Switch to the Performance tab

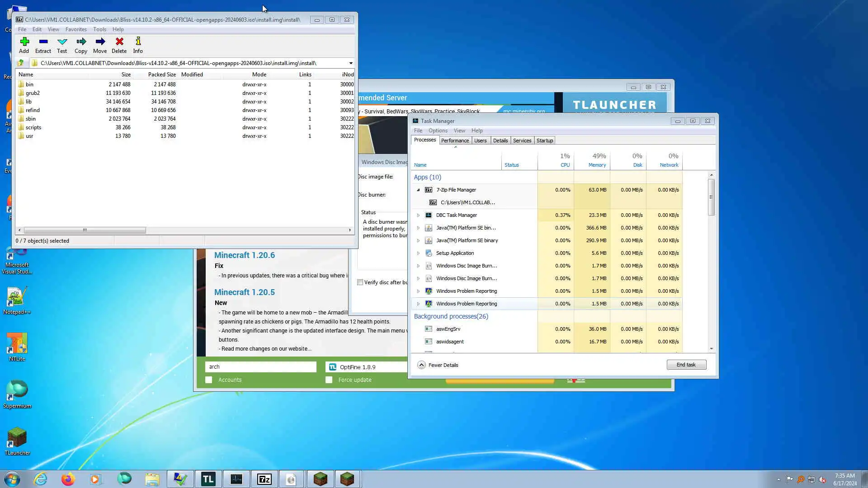point(455,141)
